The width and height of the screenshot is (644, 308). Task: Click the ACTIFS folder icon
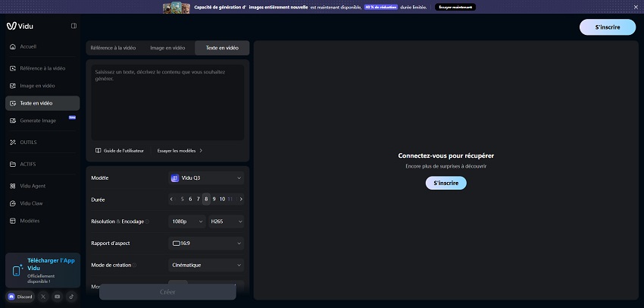point(13,164)
